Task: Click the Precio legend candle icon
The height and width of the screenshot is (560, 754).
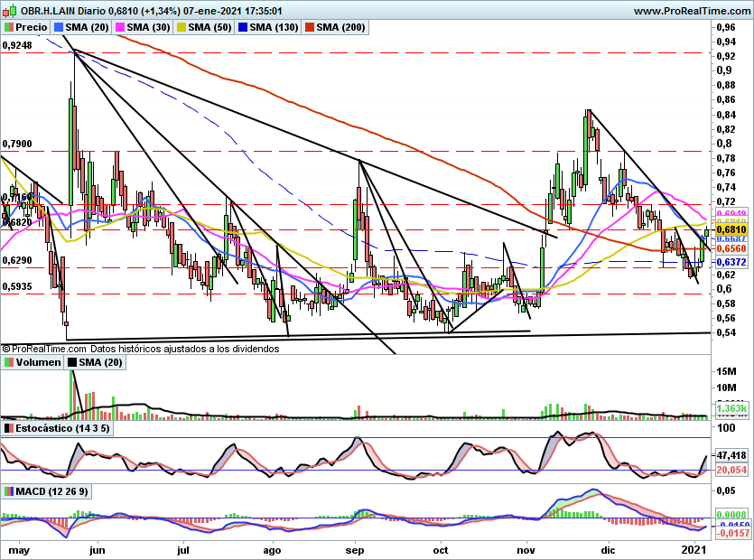Action: (x=8, y=28)
